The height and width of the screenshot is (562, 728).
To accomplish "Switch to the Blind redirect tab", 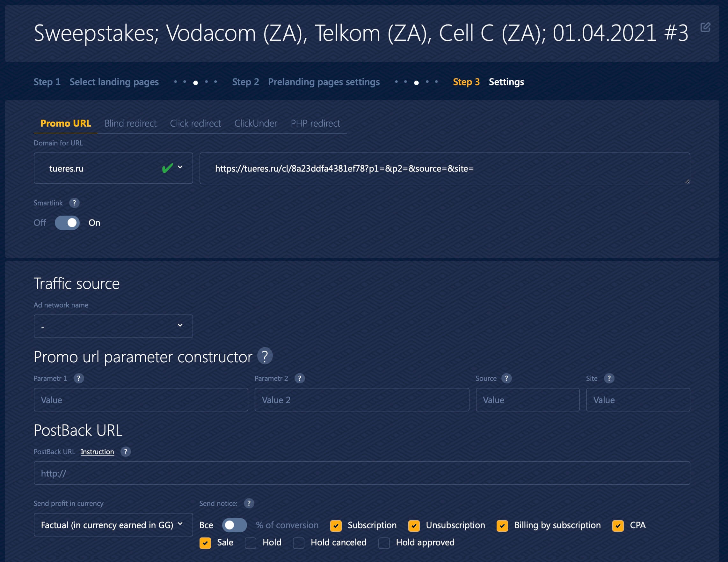I will click(130, 123).
